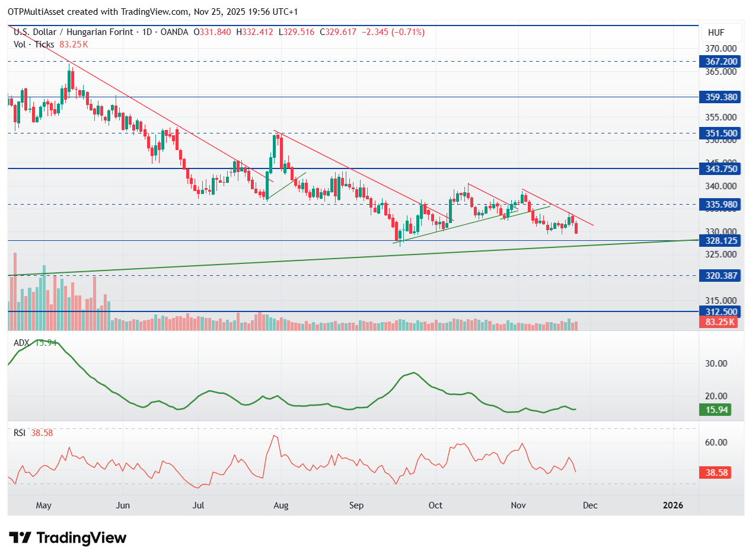This screenshot has height=560, width=752.
Task: Select the 320.387 dashed level label
Action: pos(721,276)
